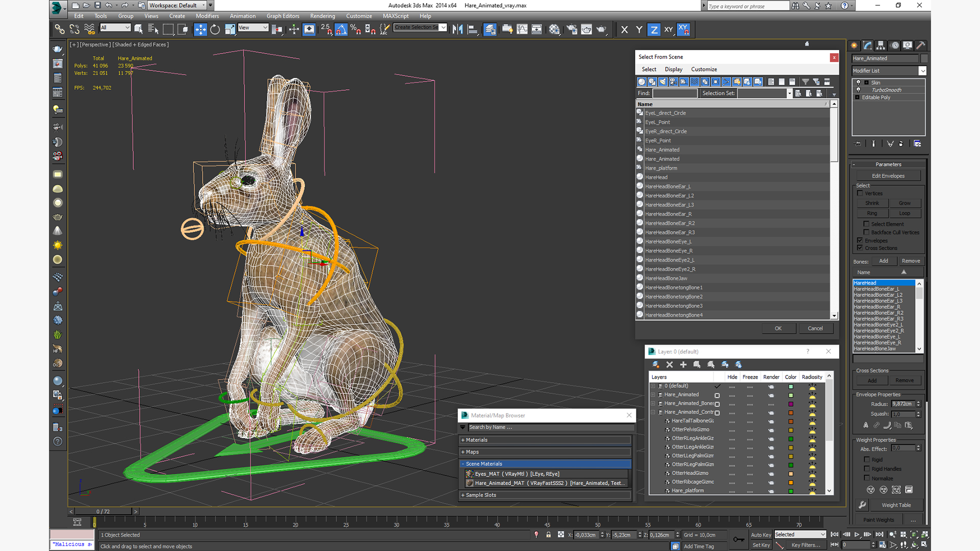This screenshot has height=551, width=980.
Task: Open the Workspace Default dropdown
Action: click(177, 6)
